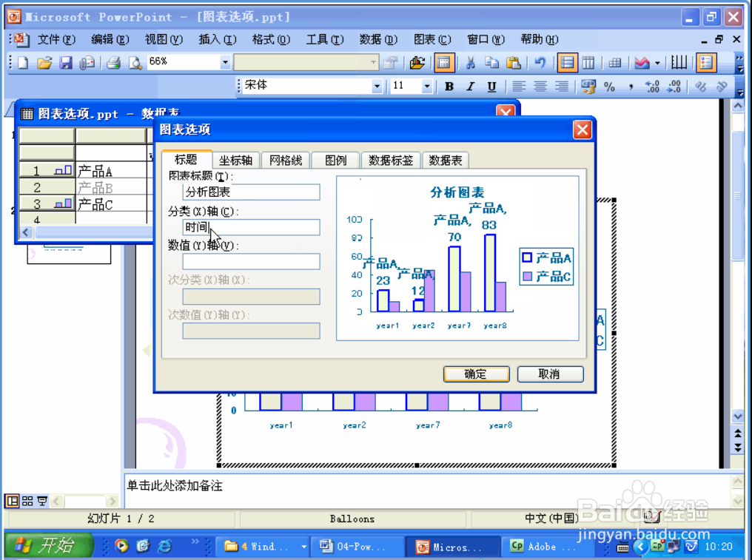This screenshot has height=560, width=752.
Task: Click the e-mail recipient toolbar icon
Action: [87, 63]
